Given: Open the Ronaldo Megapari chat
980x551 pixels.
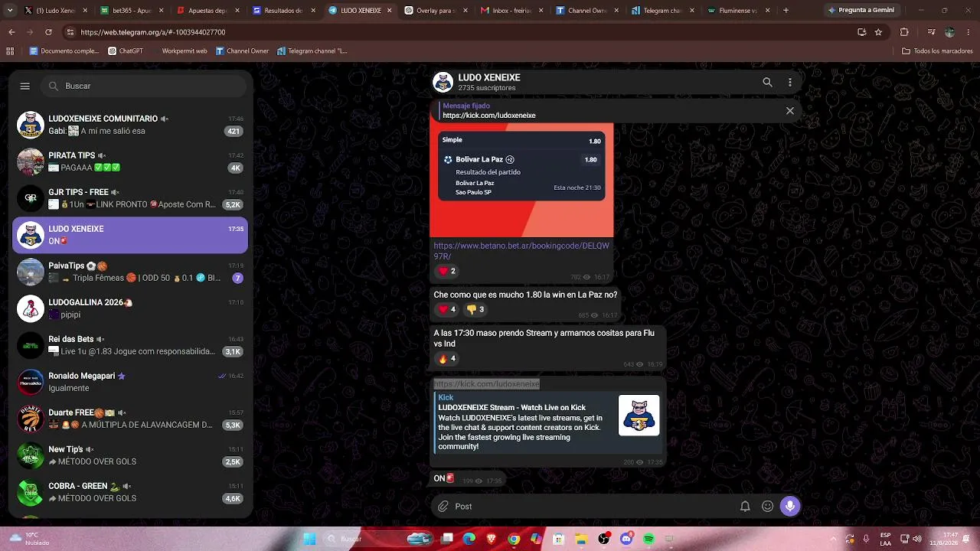Looking at the screenshot, I should point(130,382).
